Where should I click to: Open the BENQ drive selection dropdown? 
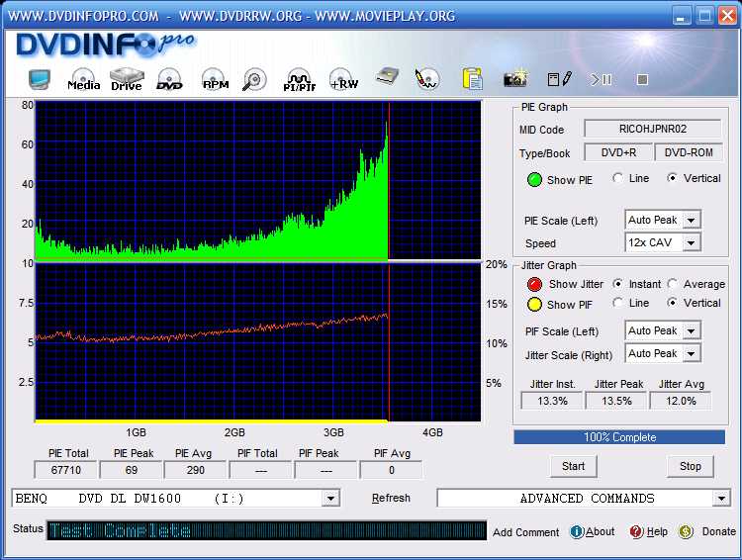tap(330, 499)
